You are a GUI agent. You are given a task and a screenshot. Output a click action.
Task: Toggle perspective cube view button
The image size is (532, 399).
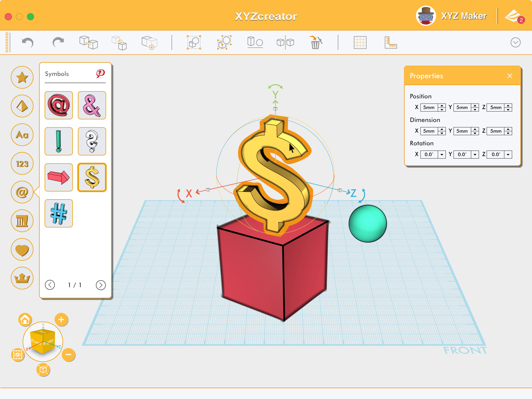coord(43,370)
